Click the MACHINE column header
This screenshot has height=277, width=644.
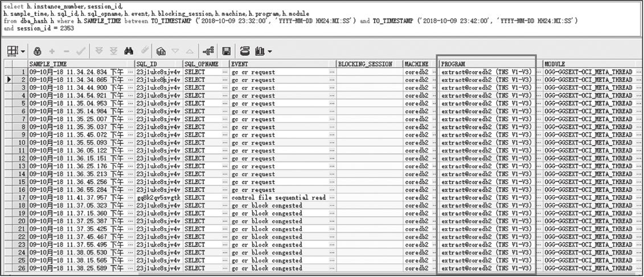click(x=421, y=64)
